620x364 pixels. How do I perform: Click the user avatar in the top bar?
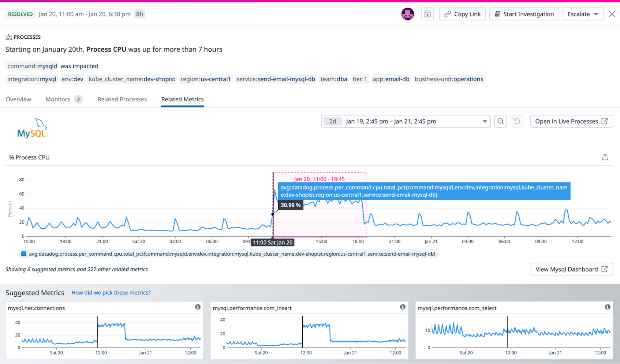click(407, 14)
